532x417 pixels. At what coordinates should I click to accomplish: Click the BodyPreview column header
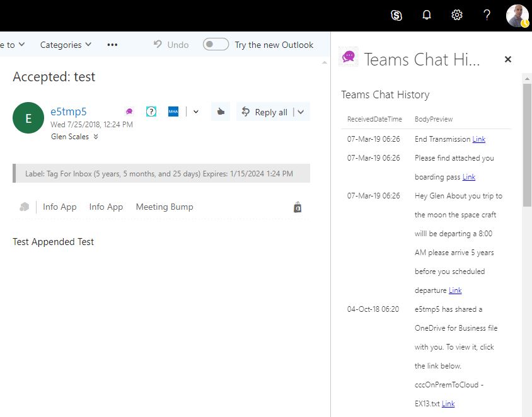coord(434,119)
